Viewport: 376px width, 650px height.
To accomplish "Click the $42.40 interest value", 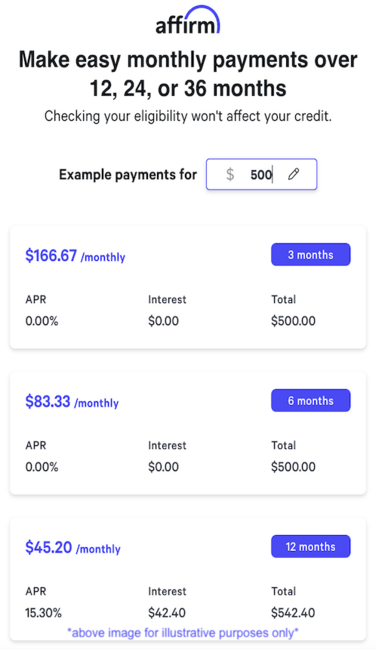I will (x=167, y=613).
